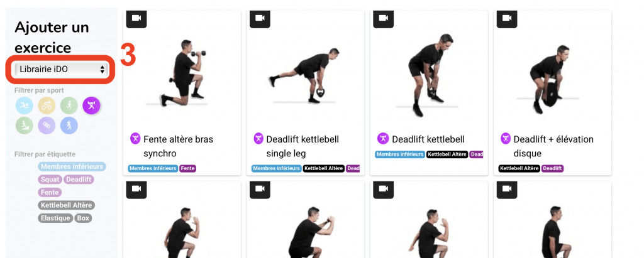Filter by blue walking sport icon
644x258 pixels.
point(69,126)
